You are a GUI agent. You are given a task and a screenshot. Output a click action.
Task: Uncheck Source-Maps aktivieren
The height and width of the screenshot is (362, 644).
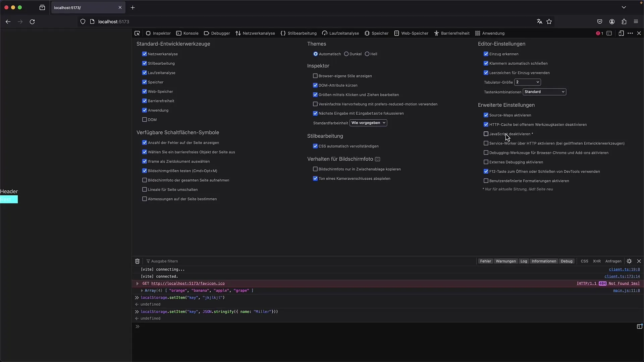pos(486,115)
